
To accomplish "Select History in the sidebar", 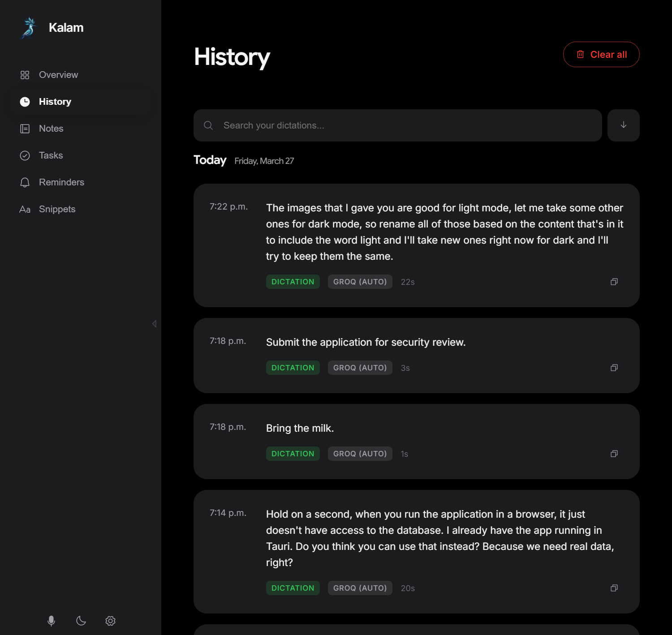I will 81,102.
